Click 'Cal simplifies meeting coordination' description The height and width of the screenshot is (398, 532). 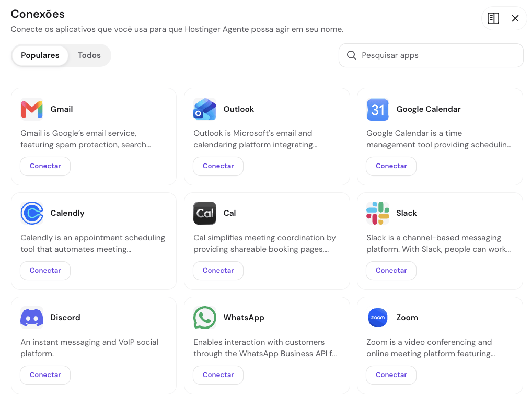tap(264, 243)
